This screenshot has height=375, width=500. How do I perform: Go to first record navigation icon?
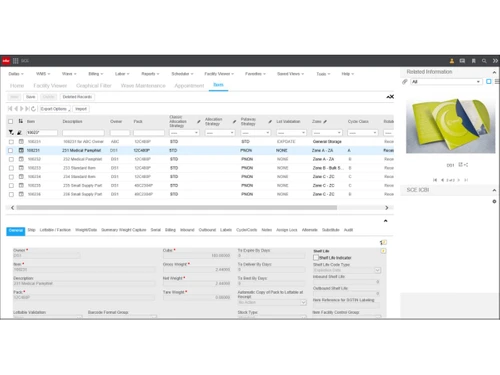[10, 109]
